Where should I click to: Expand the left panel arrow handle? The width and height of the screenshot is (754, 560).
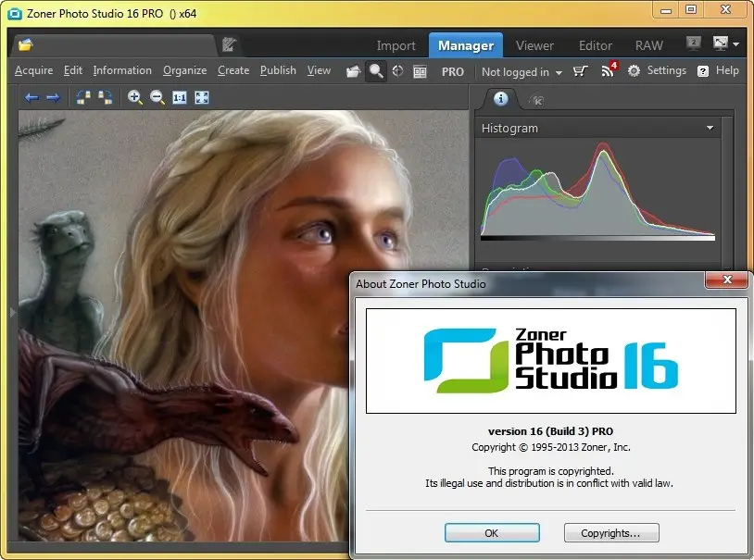(12, 313)
